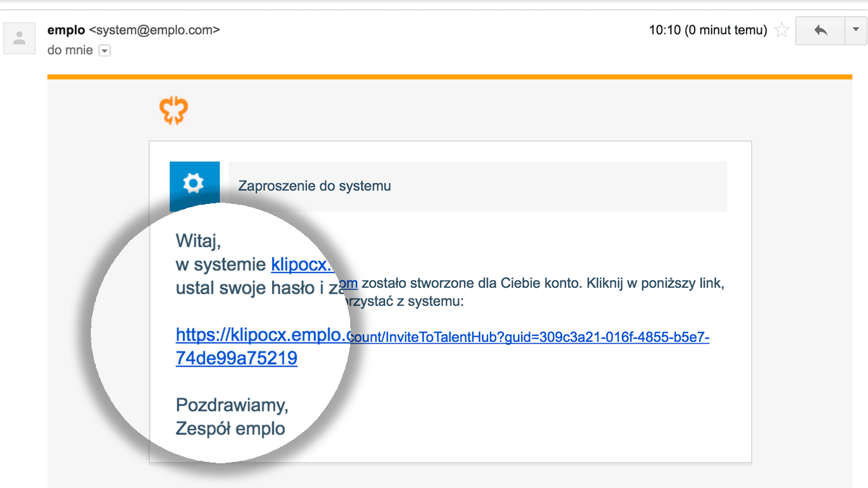Expand recipient details arrow next to "do mnie"
Image resolution: width=868 pixels, height=488 pixels.
105,51
